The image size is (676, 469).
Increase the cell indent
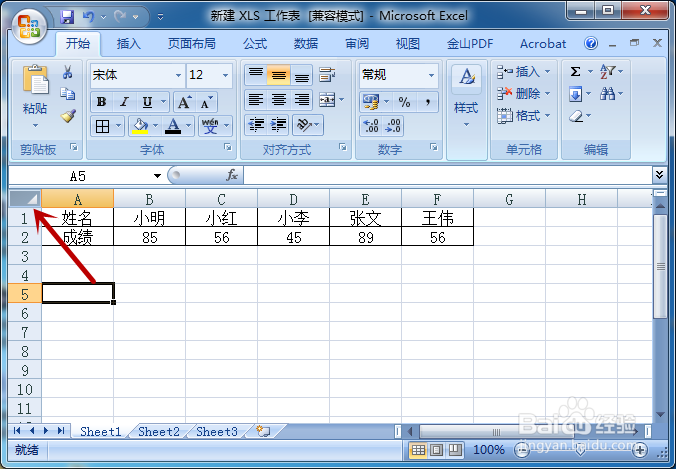(x=279, y=125)
